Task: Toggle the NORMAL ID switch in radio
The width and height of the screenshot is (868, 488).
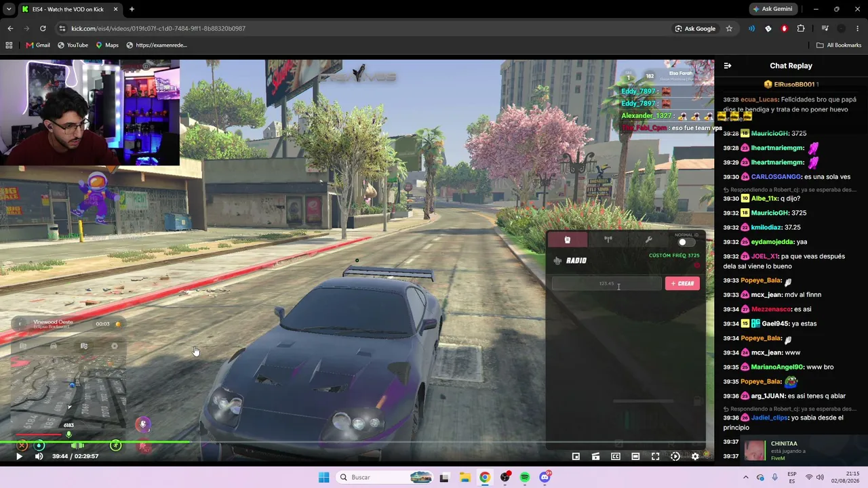Action: (x=686, y=243)
